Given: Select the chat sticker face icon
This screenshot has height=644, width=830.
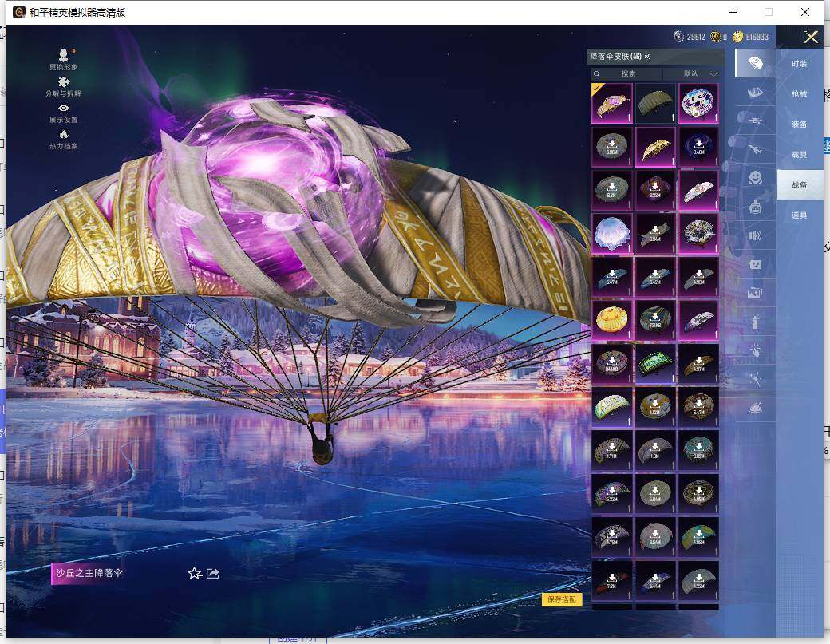Looking at the screenshot, I should coord(755,264).
